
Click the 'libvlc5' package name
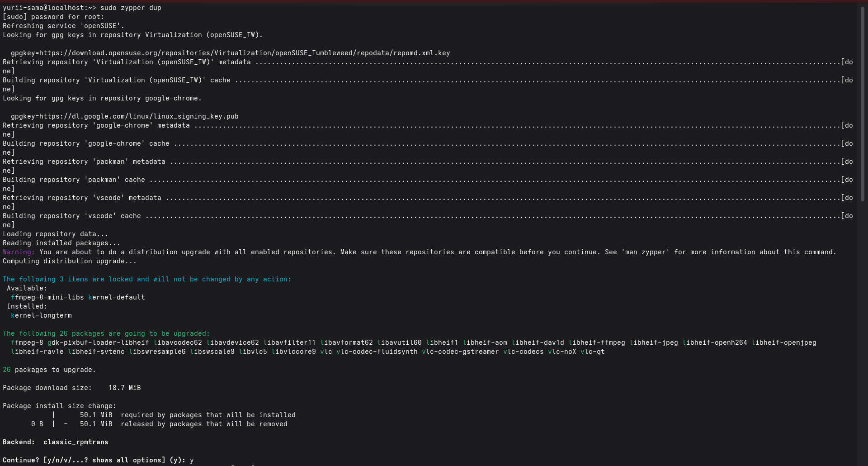[x=253, y=352]
